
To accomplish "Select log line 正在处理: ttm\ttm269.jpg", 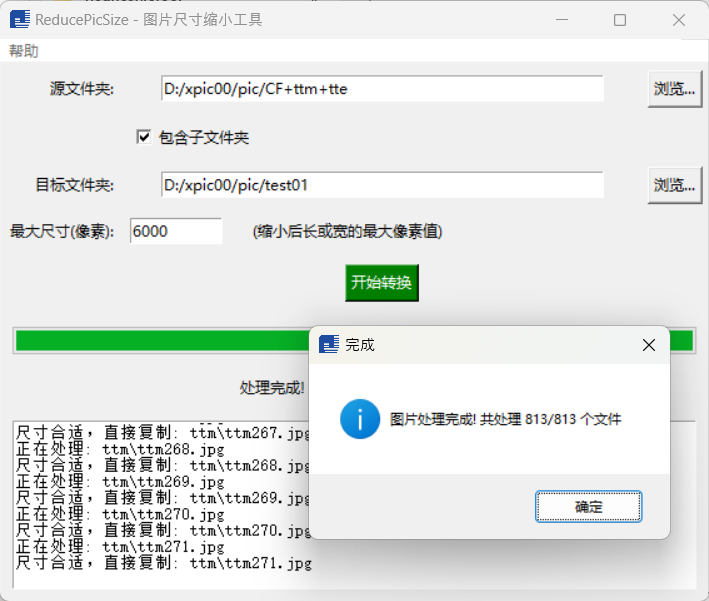I will tap(120, 482).
